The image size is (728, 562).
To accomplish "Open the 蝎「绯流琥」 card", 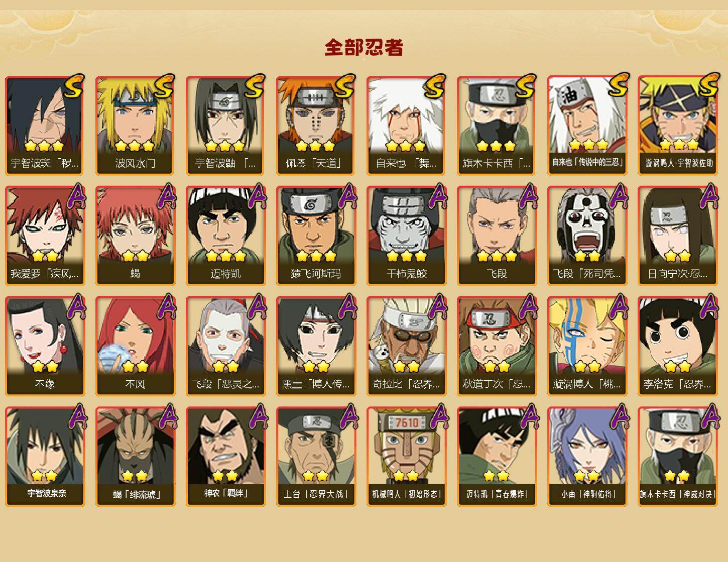I will point(135,457).
